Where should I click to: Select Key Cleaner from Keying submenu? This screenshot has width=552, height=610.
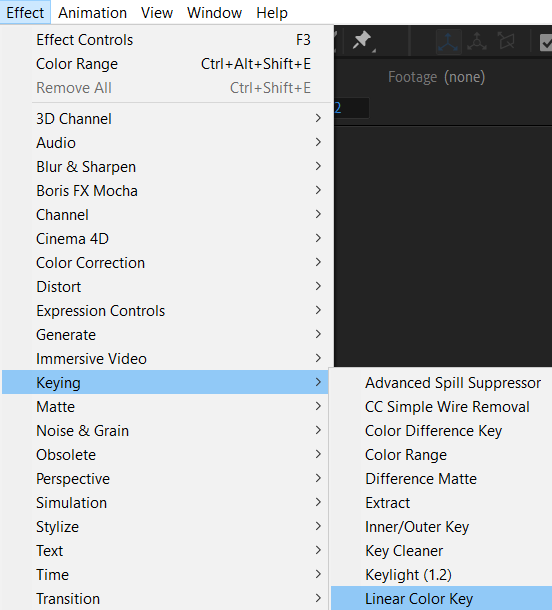(442, 550)
